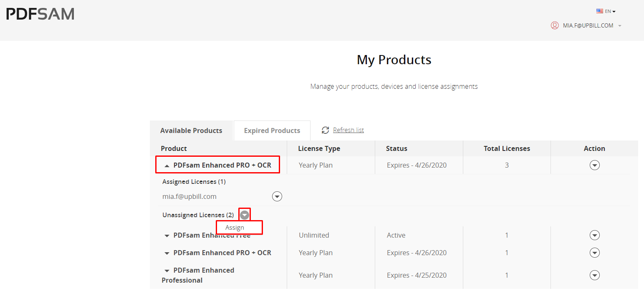
Task: Click the Unassigned Licenses dropdown arrow
Action: tap(245, 215)
